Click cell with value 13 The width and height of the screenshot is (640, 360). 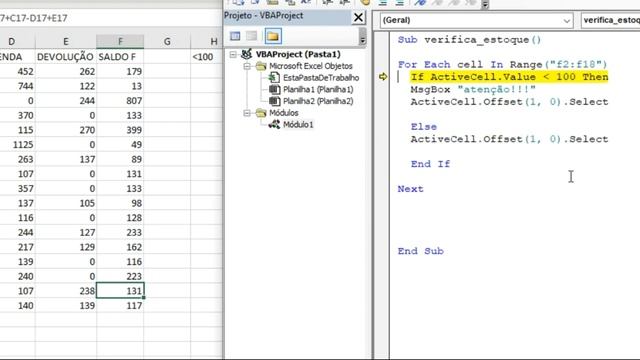tap(120, 86)
